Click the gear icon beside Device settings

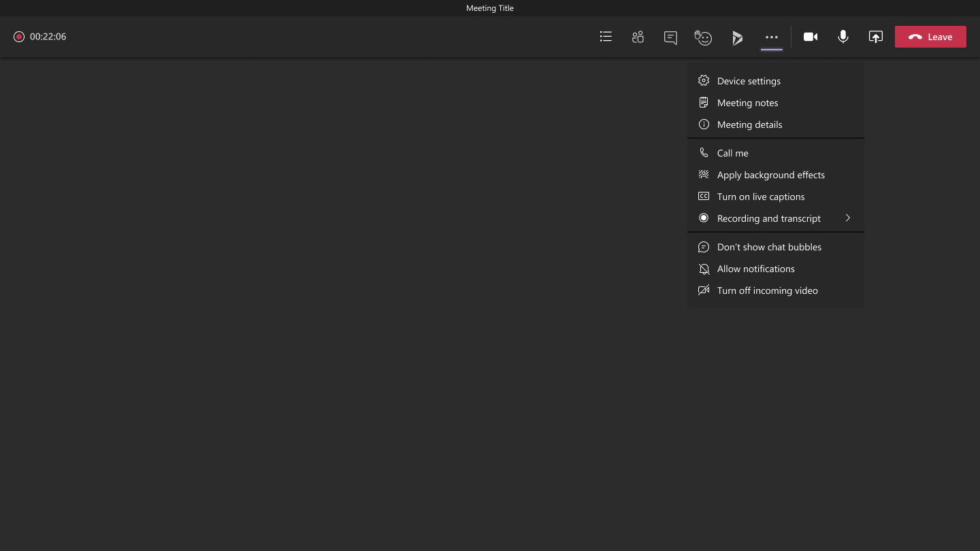(x=704, y=81)
